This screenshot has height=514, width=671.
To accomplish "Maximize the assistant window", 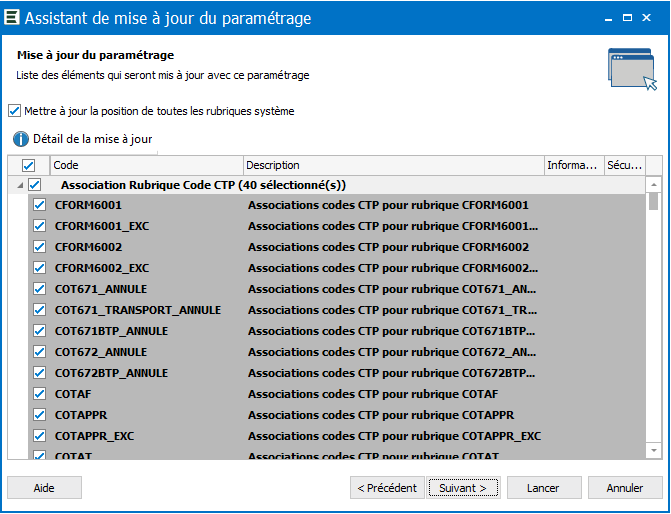I will click(627, 18).
